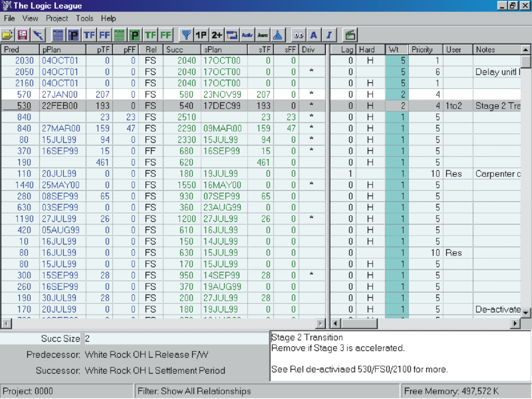Click the right table vertical scrollbar down arrow
The width and height of the screenshot is (532, 399).
(x=525, y=313)
